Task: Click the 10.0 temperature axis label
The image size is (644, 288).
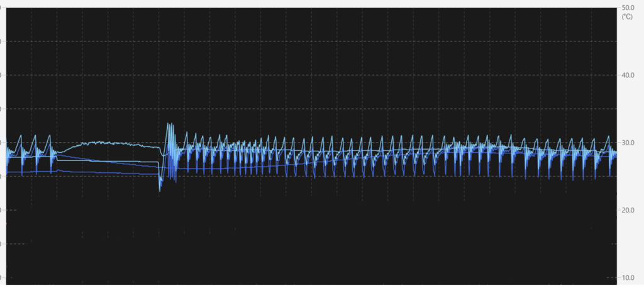Action: 627,277
